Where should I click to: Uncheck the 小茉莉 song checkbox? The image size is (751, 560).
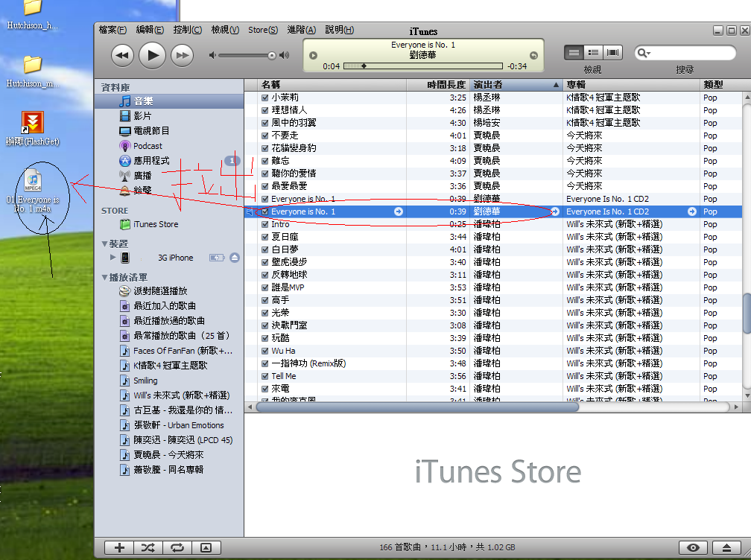pyautogui.click(x=265, y=98)
